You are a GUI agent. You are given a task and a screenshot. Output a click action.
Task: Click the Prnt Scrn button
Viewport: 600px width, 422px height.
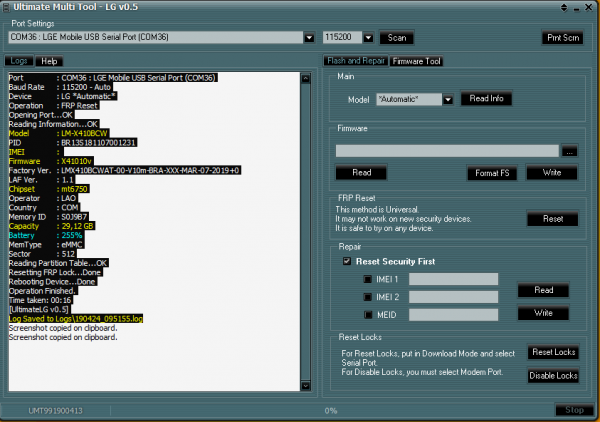point(562,37)
